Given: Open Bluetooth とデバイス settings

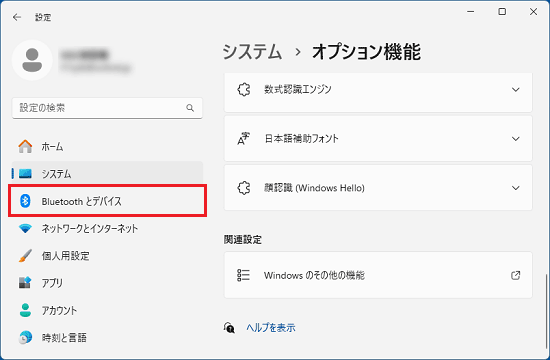Looking at the screenshot, I should pyautogui.click(x=107, y=201).
